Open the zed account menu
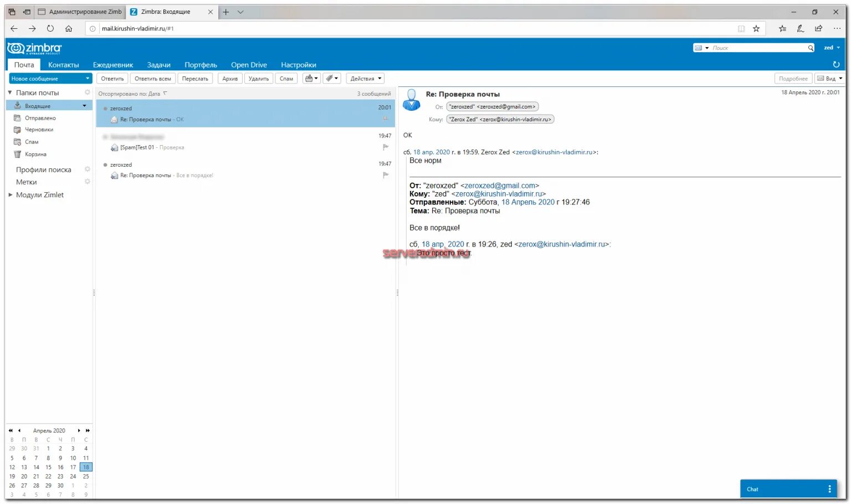 (x=832, y=48)
